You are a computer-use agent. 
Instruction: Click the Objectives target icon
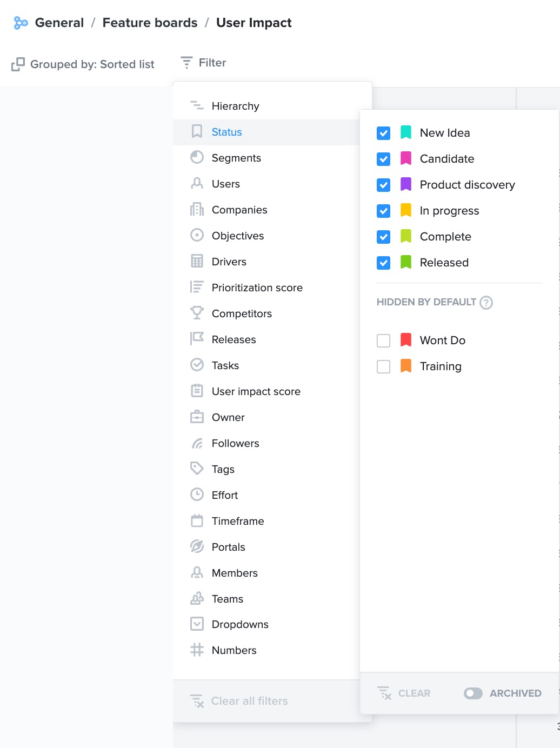pos(197,235)
